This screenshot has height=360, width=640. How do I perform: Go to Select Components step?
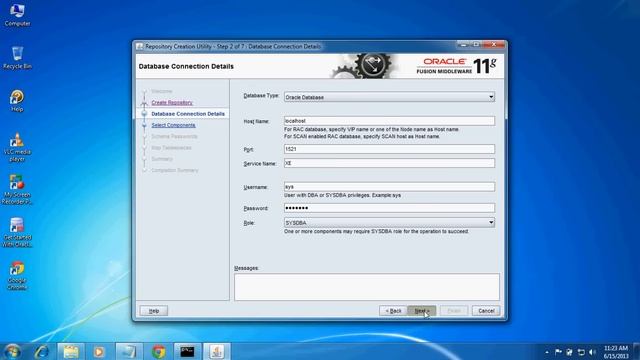click(173, 125)
